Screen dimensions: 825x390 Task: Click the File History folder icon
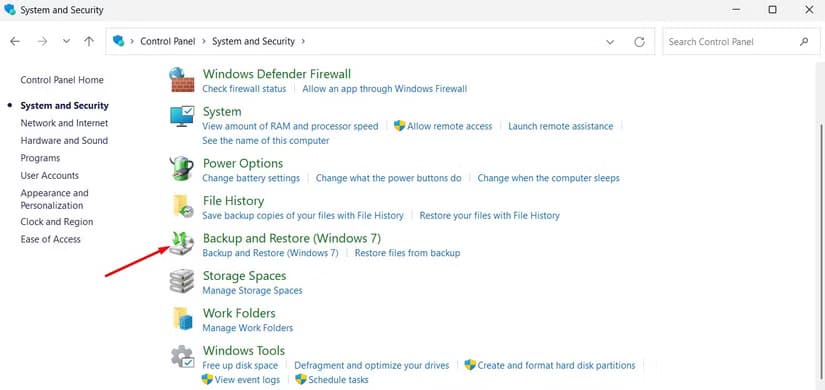(x=183, y=206)
